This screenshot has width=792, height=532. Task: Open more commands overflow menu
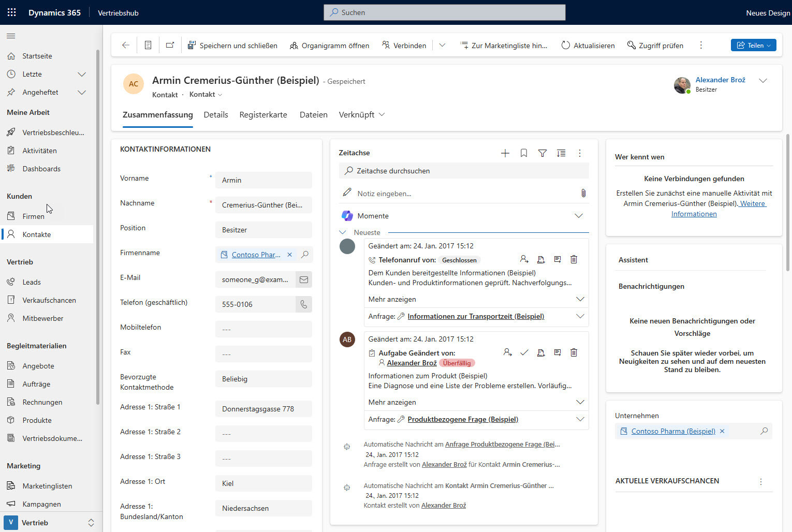pos(701,46)
